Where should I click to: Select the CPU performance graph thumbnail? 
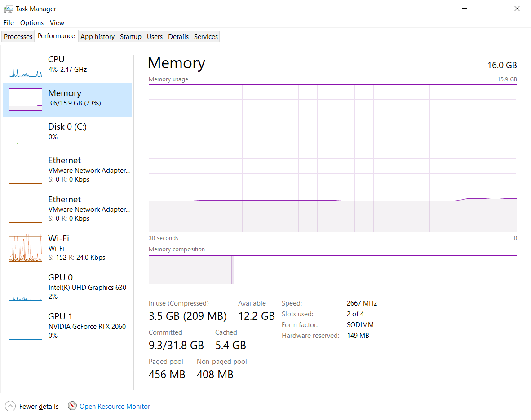(x=25, y=66)
